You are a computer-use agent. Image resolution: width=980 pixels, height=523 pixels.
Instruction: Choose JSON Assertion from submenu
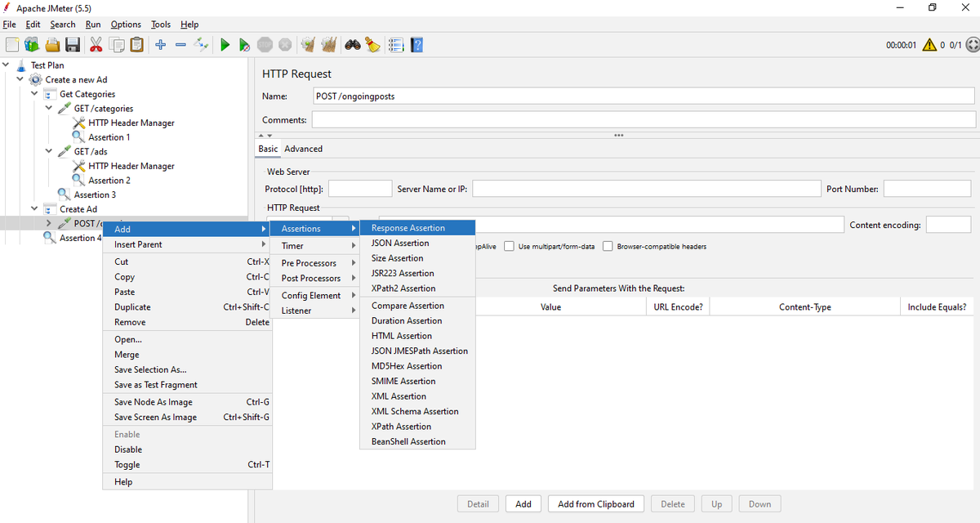(417, 243)
